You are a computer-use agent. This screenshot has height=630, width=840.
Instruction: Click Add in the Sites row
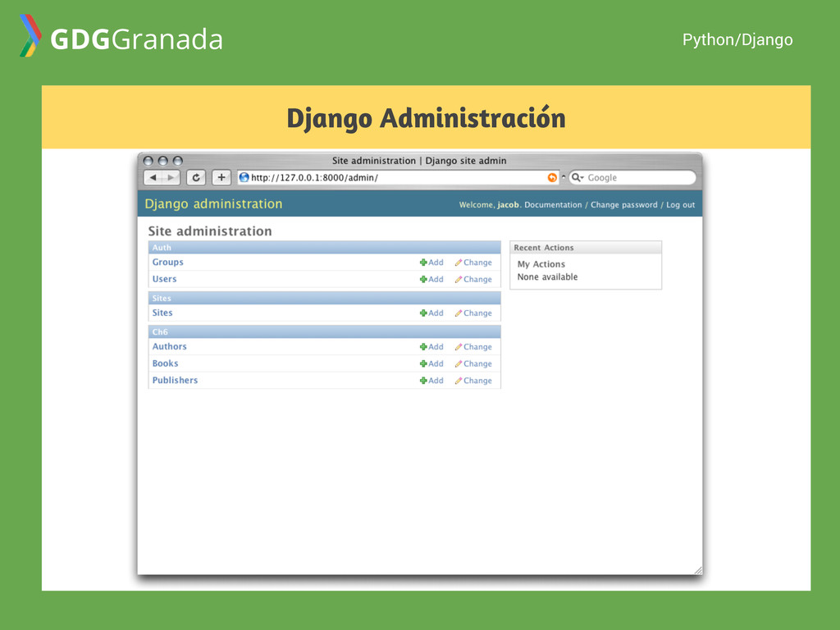[431, 313]
